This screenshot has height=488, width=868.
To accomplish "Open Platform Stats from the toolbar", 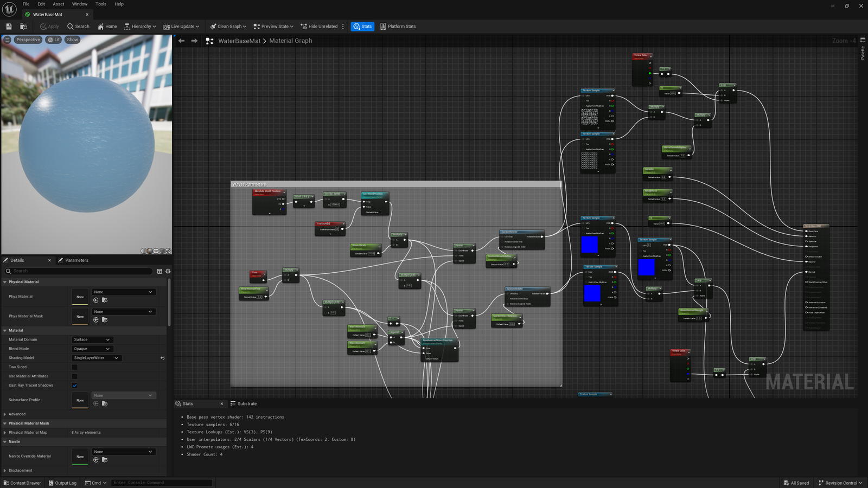I will point(398,26).
